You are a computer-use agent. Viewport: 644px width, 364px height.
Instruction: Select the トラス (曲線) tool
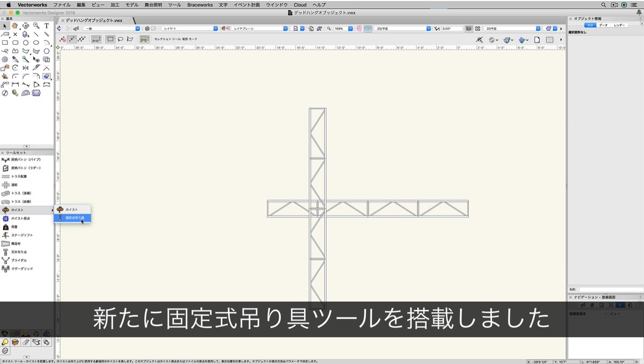click(x=20, y=202)
